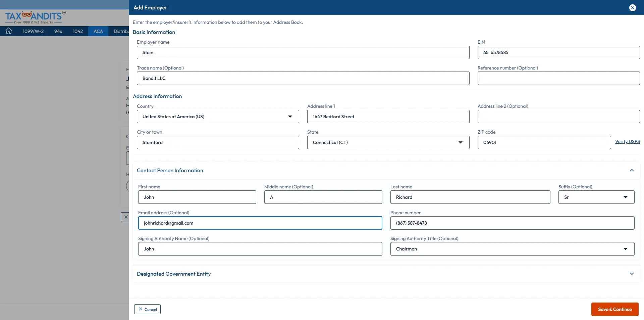Viewport: 644px width, 320px height.
Task: Click the TaxBandits home icon
Action: coord(9,31)
